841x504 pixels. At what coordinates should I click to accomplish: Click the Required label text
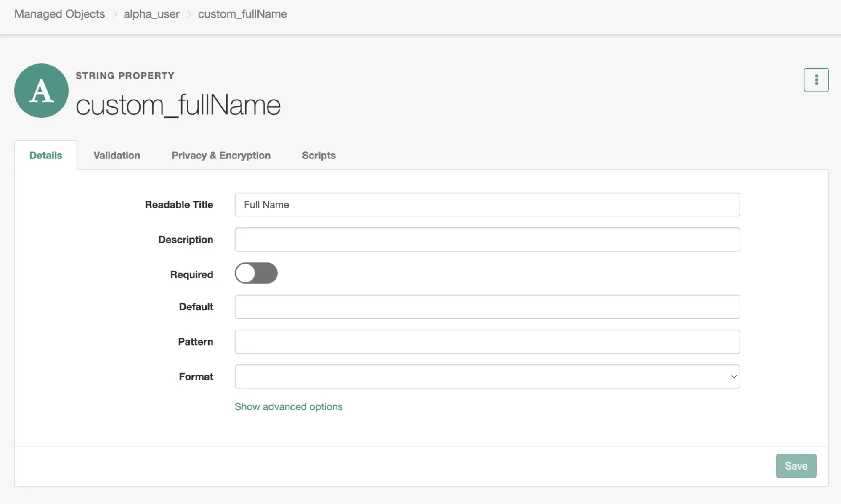(192, 274)
